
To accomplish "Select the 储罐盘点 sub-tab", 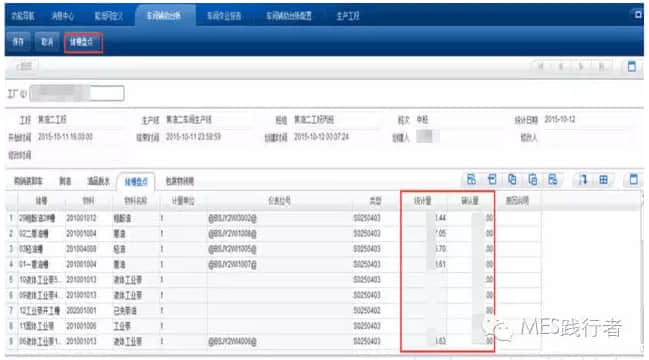I will pos(136,182).
